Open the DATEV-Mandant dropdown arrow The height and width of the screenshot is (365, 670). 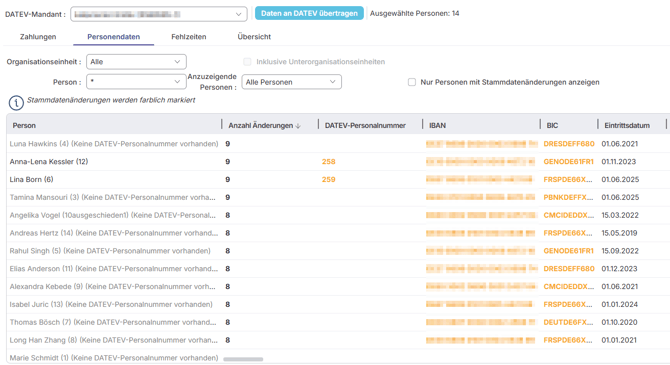click(238, 14)
